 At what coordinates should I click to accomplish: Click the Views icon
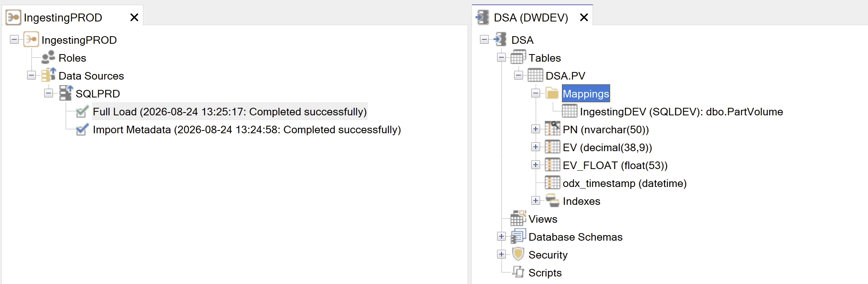pos(518,218)
